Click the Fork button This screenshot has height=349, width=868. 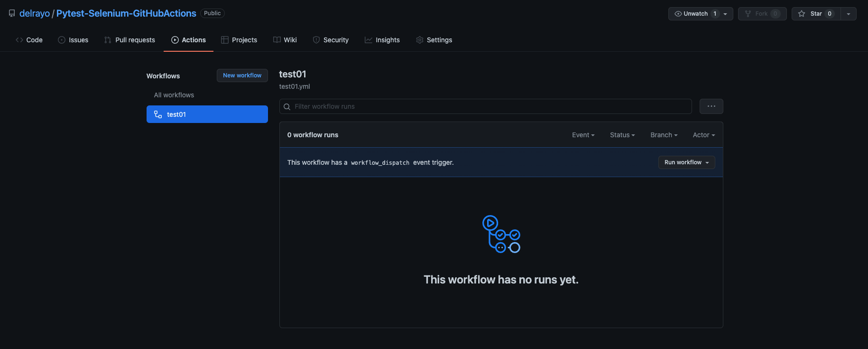point(762,14)
